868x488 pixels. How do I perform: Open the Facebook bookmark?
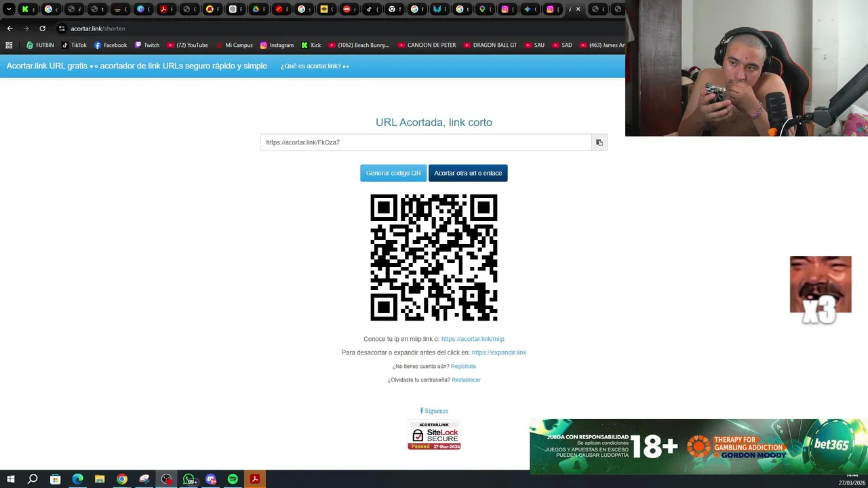[x=111, y=45]
